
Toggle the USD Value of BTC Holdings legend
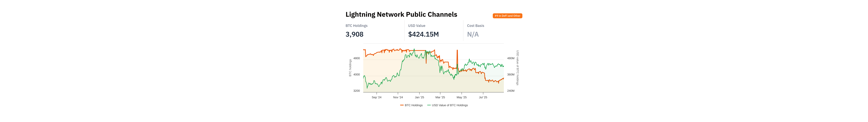449,105
